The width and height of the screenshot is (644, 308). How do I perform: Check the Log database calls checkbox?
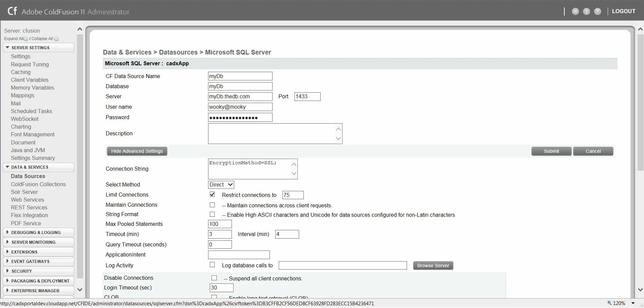point(212,265)
